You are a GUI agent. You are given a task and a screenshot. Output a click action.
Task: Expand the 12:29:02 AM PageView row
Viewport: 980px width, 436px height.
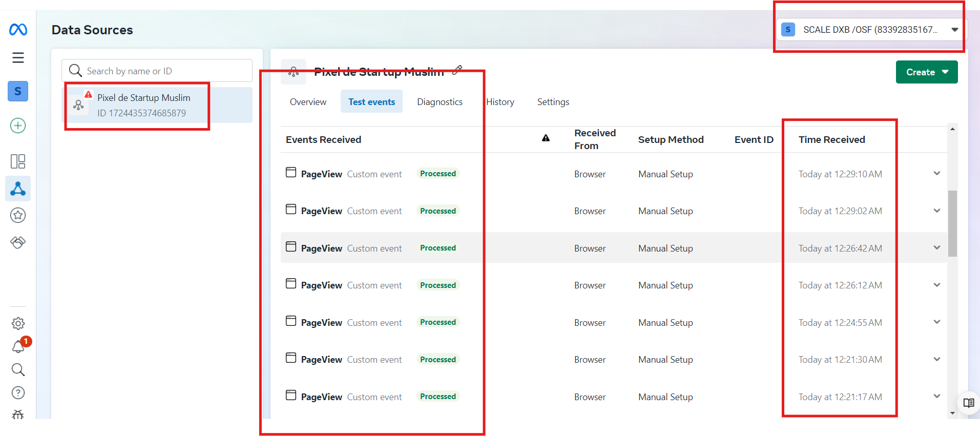click(937, 211)
